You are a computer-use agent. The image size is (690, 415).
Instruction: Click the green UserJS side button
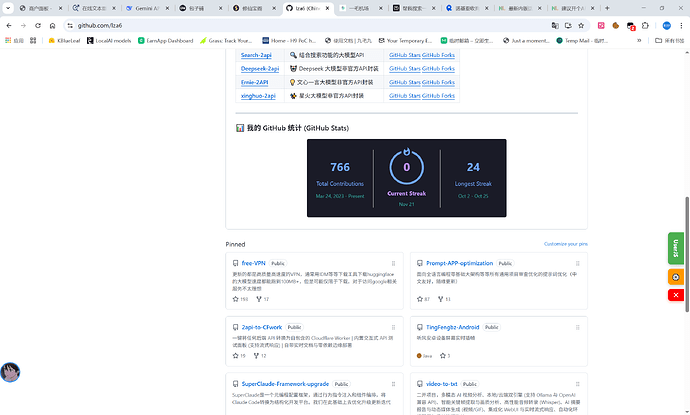tap(676, 248)
